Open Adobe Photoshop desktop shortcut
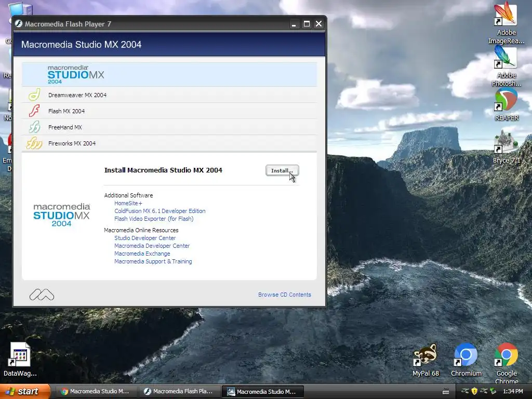The height and width of the screenshot is (399, 532). tap(506, 66)
